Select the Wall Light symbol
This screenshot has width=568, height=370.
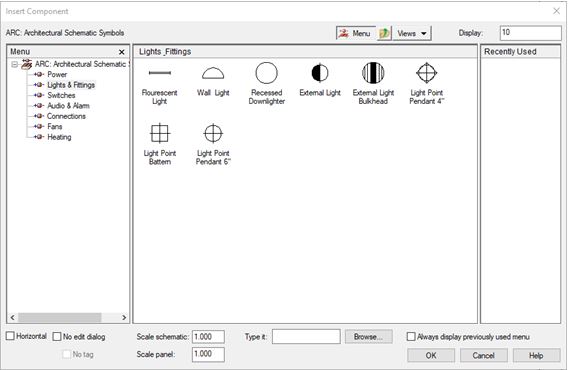click(213, 73)
